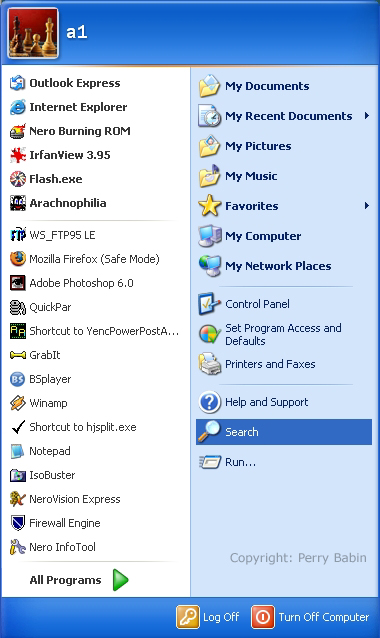Click the BSplayer icon

point(17,379)
